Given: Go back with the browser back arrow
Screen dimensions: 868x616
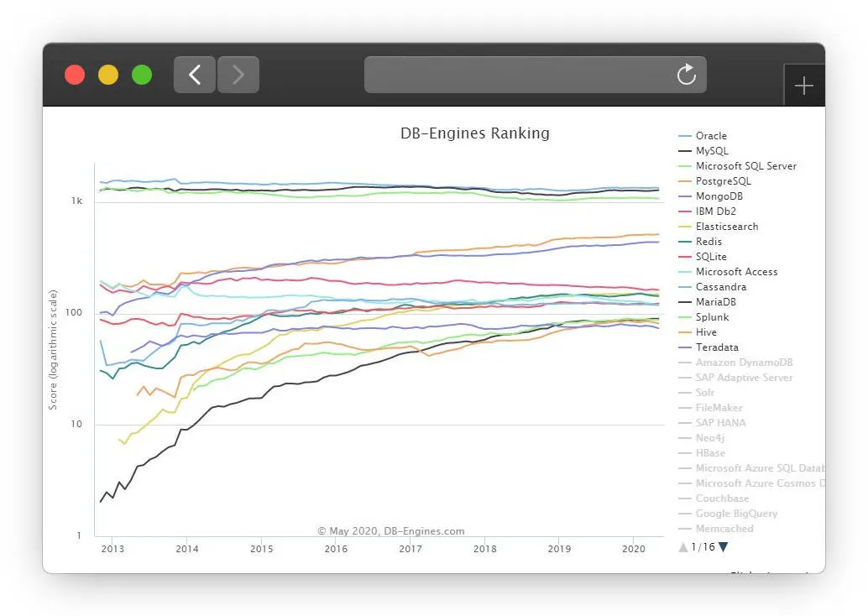Looking at the screenshot, I should [194, 75].
